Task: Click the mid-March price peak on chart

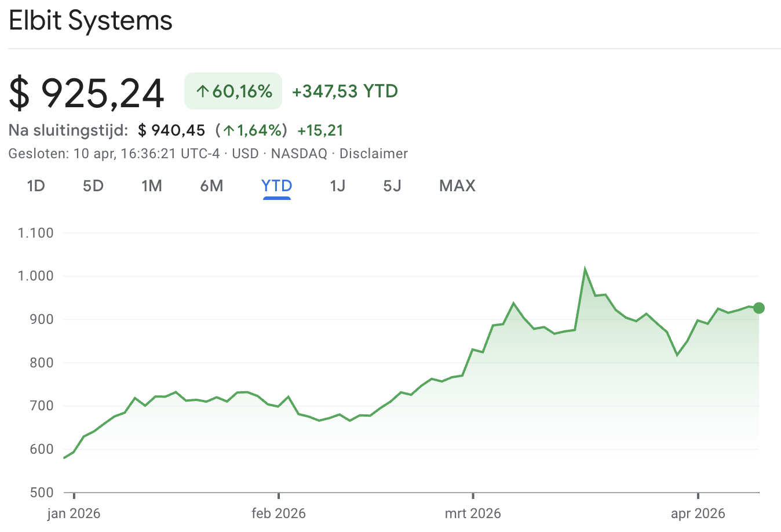Action: [x=585, y=269]
